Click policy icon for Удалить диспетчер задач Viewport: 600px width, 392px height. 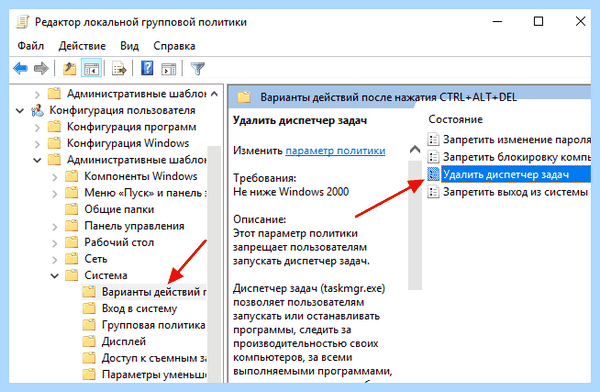[x=433, y=174]
